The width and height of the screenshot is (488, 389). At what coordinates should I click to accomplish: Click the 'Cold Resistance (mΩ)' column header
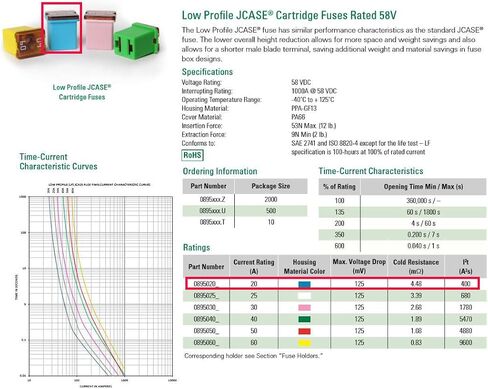(x=416, y=267)
